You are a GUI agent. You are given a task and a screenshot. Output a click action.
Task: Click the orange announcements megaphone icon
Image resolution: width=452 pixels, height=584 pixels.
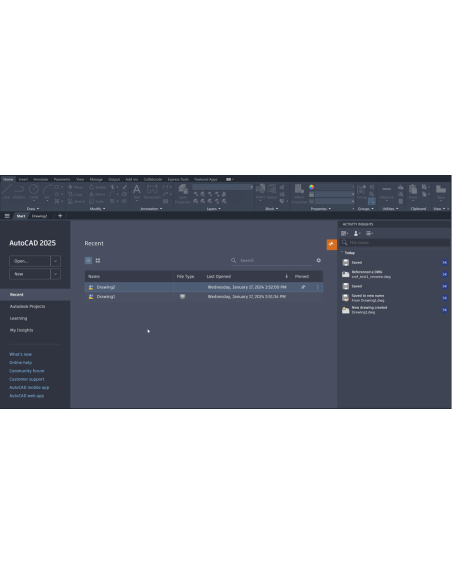331,244
